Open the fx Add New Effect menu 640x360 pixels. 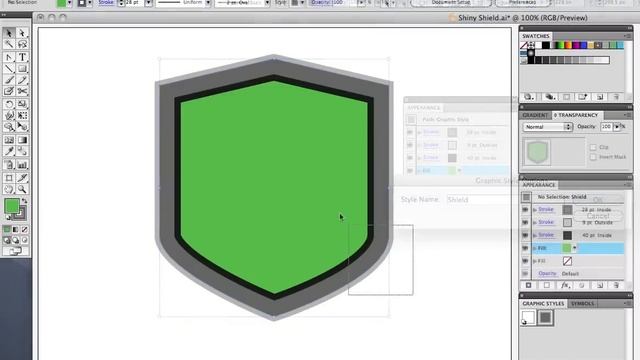pyautogui.click(x=565, y=285)
